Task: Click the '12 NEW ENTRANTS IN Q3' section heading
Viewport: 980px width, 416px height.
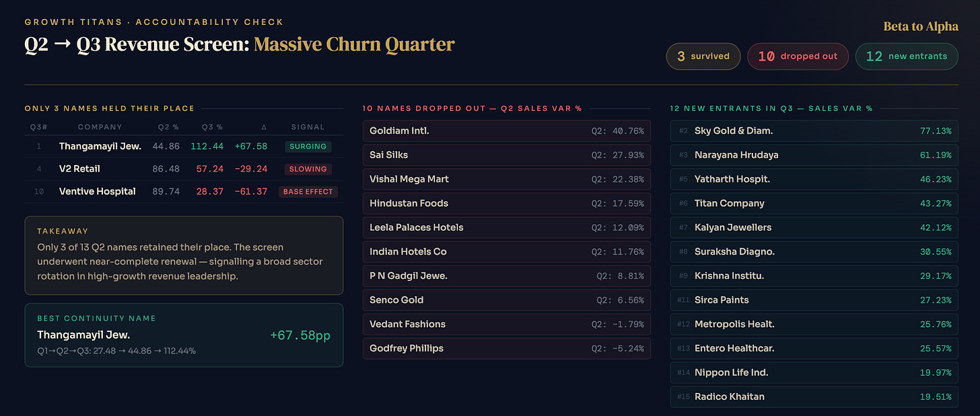Action: coord(771,108)
